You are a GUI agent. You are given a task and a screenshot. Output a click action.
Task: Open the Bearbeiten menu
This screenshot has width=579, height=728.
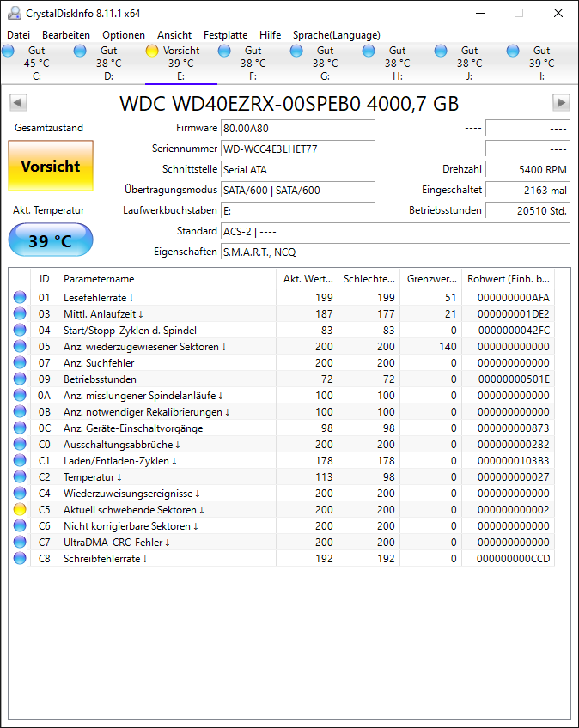point(66,35)
